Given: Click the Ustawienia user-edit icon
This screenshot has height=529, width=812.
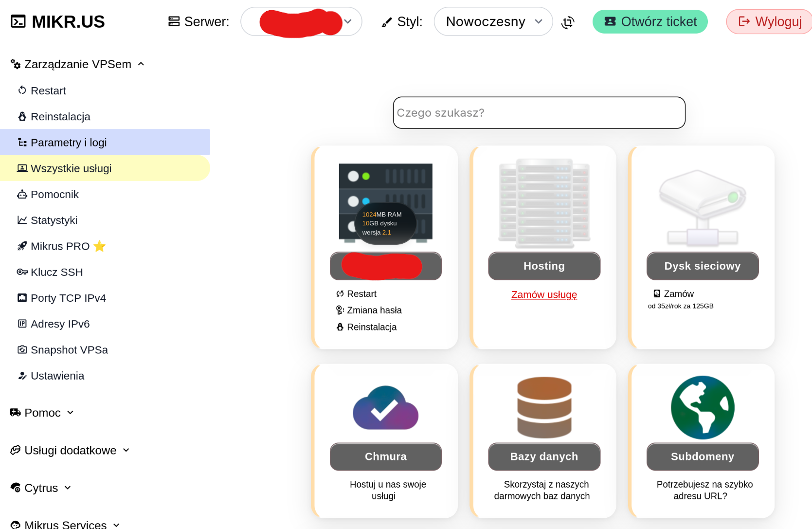Looking at the screenshot, I should tap(22, 375).
